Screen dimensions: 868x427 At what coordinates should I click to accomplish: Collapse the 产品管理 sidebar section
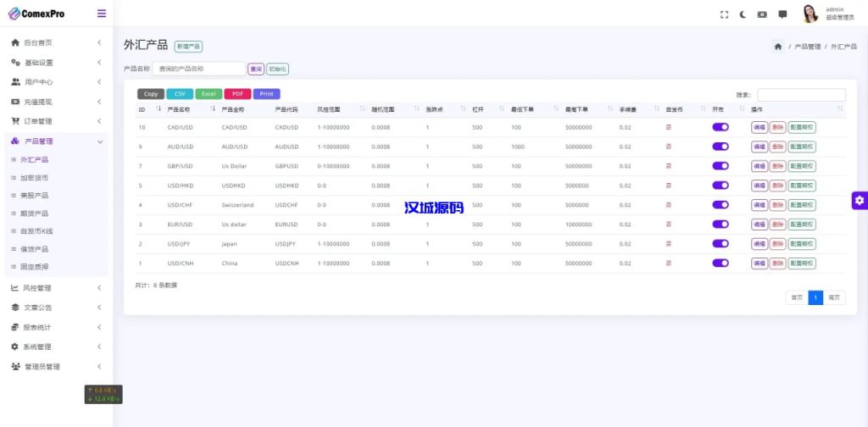pyautogui.click(x=54, y=141)
